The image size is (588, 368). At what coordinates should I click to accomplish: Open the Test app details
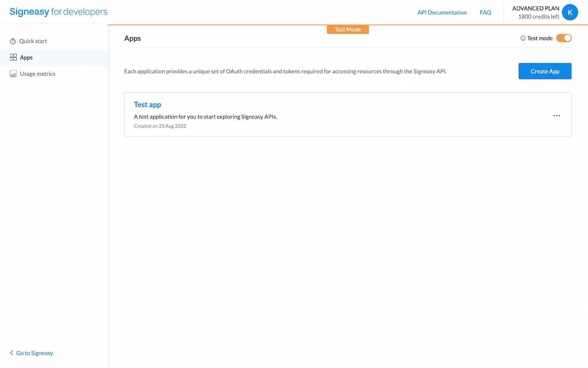[147, 105]
